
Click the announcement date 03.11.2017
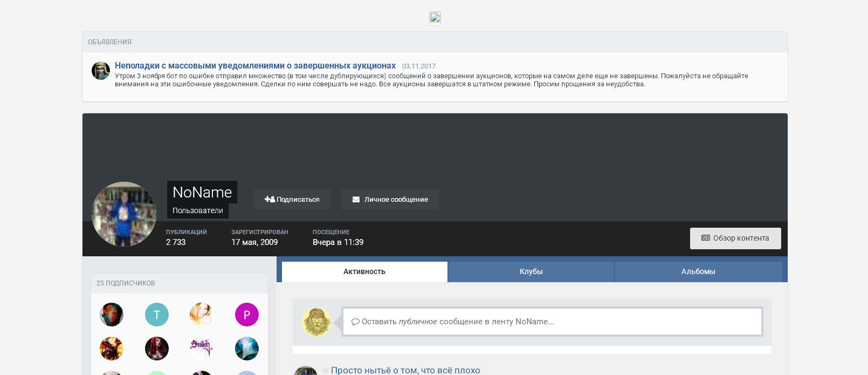pos(419,66)
